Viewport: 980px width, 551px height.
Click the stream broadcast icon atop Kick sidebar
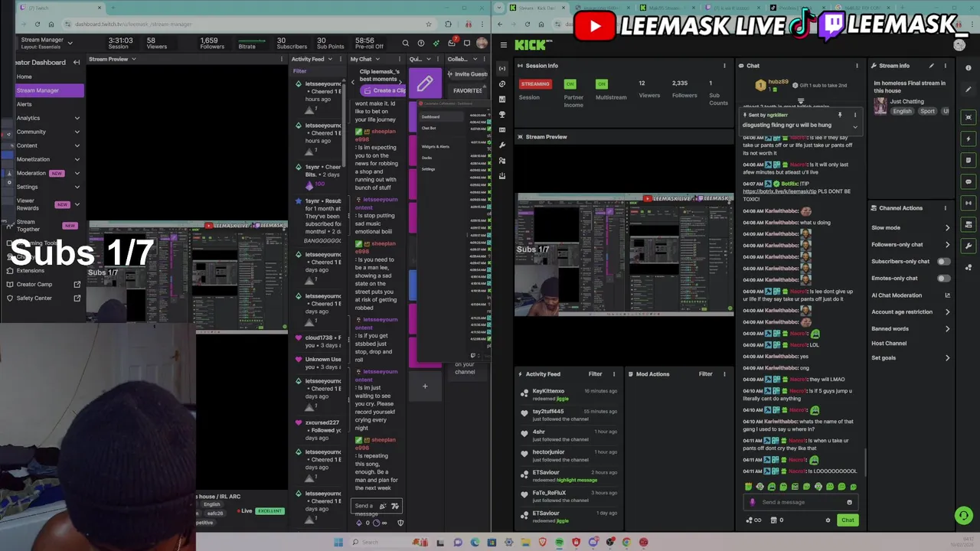pos(502,68)
